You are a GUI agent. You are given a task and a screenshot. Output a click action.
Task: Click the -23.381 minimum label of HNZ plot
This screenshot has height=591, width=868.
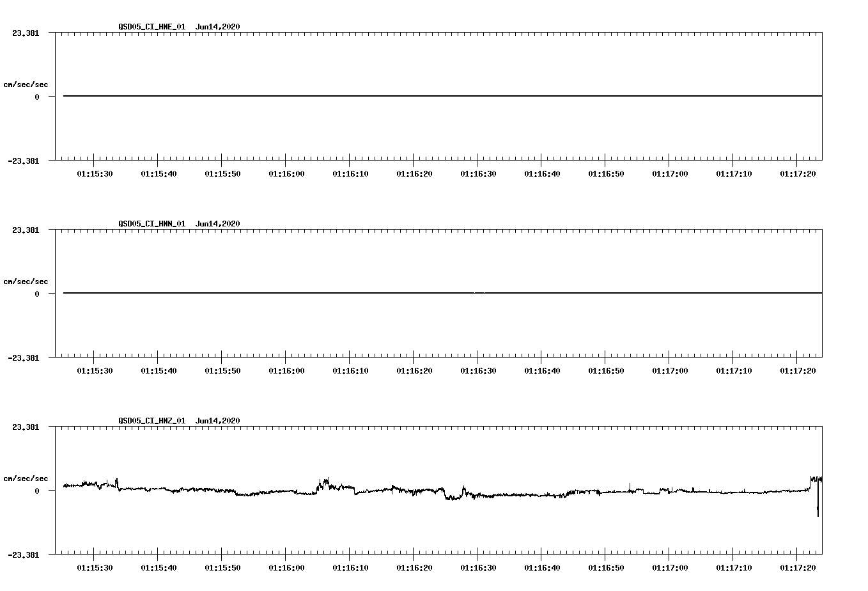click(x=23, y=555)
